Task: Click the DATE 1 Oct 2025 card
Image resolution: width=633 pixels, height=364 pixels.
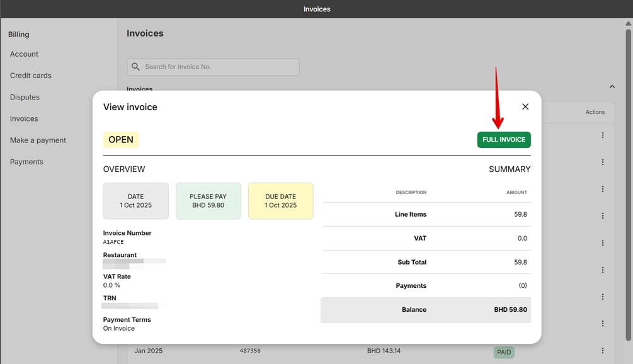Action: (135, 201)
